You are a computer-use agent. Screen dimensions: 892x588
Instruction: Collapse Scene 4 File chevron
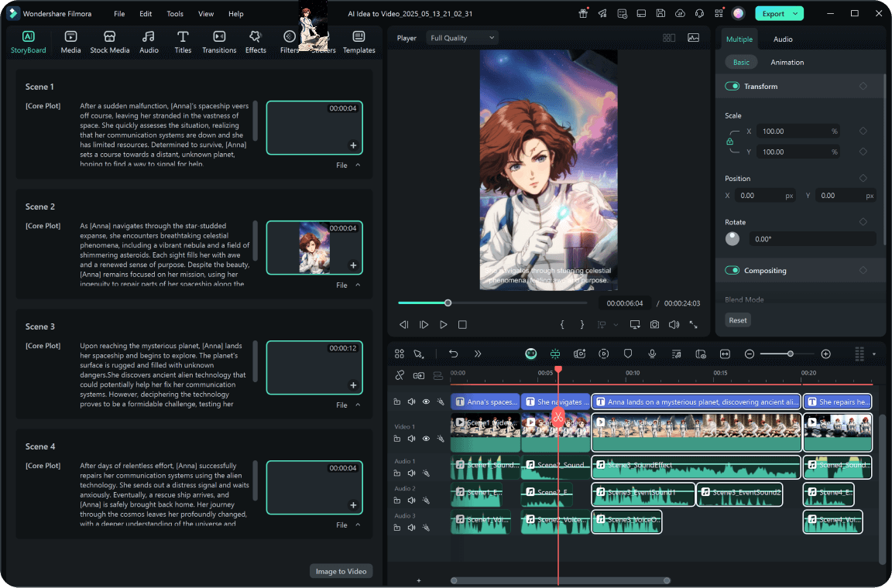358,525
